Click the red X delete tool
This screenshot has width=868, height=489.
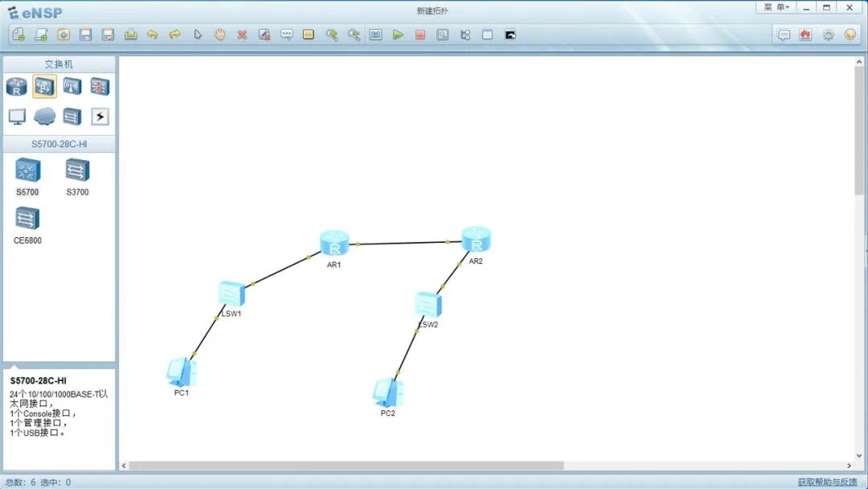pyautogui.click(x=242, y=35)
